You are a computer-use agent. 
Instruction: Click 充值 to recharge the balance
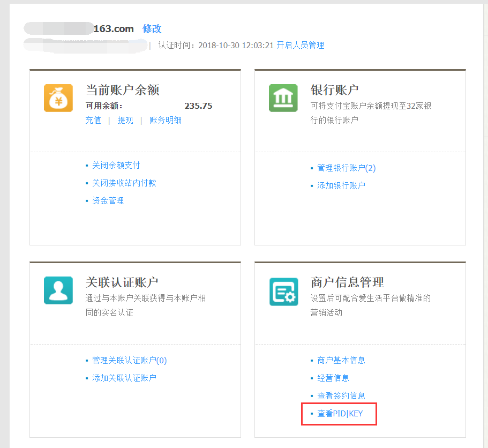click(93, 120)
